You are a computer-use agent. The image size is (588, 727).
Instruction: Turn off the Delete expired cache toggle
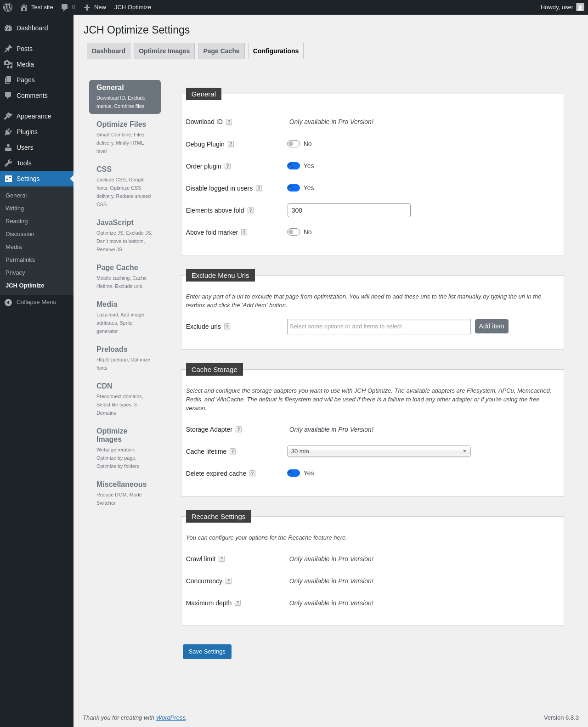tap(294, 473)
